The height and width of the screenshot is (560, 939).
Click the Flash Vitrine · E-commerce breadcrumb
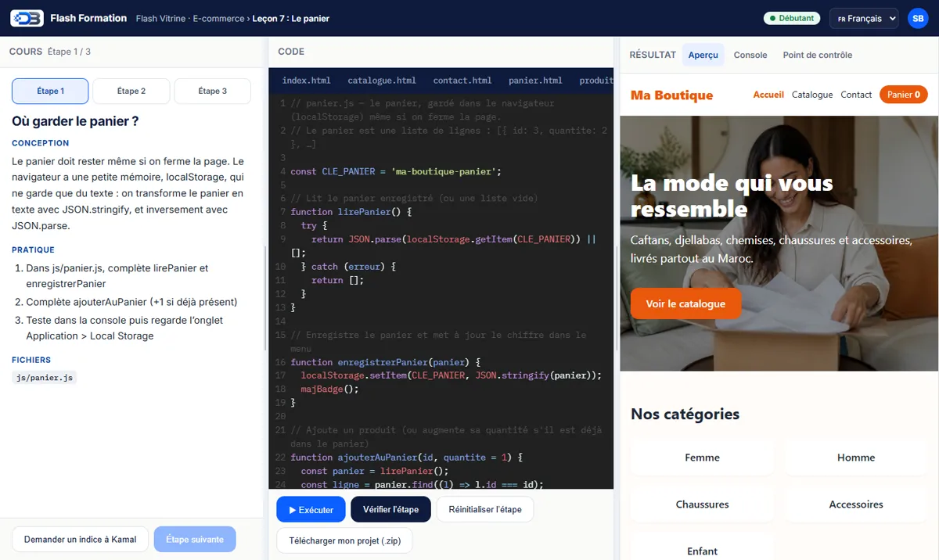click(x=190, y=18)
